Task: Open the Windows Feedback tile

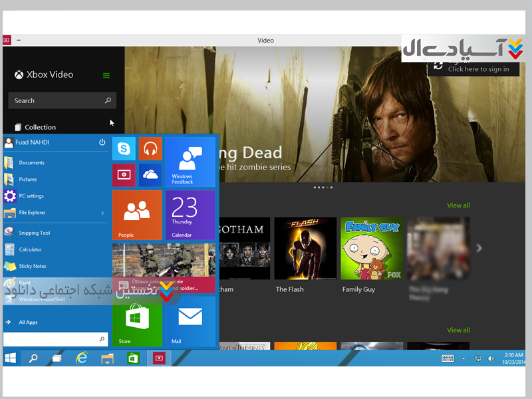Action: point(190,162)
